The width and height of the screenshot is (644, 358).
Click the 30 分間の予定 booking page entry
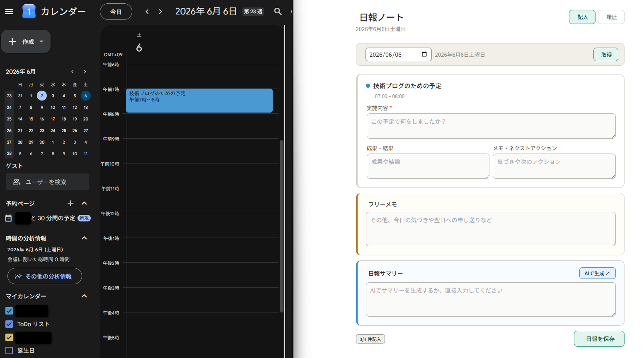click(53, 218)
